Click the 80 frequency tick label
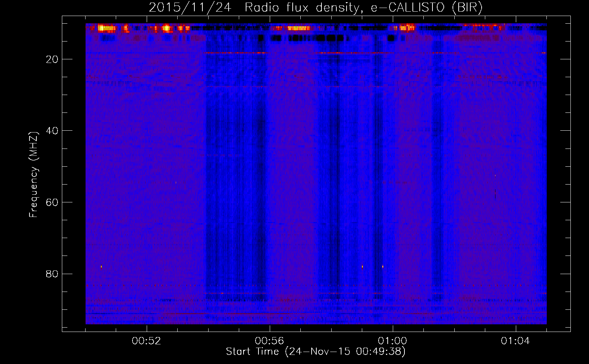The width and height of the screenshot is (589, 364). point(52,274)
